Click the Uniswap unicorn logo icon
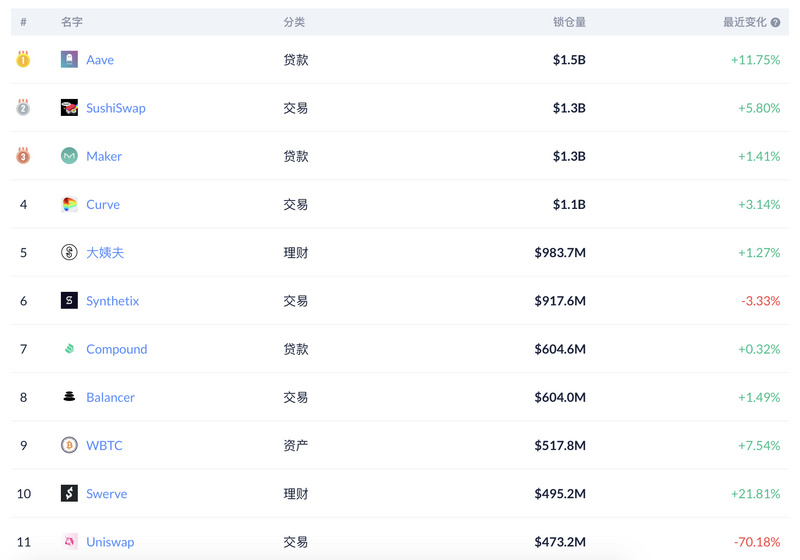Screen dimensions: 800x560 69,541
